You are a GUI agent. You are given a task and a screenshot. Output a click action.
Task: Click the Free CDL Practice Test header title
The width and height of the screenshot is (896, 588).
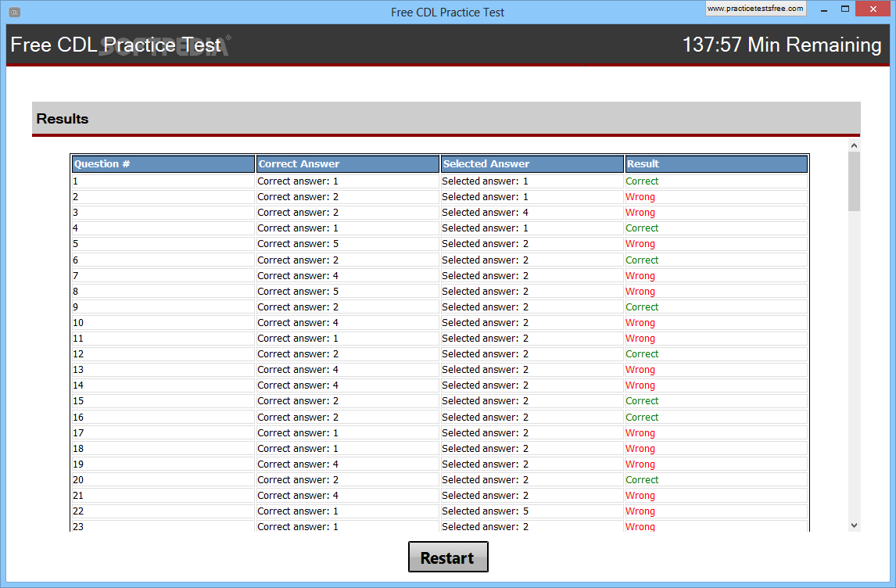116,45
